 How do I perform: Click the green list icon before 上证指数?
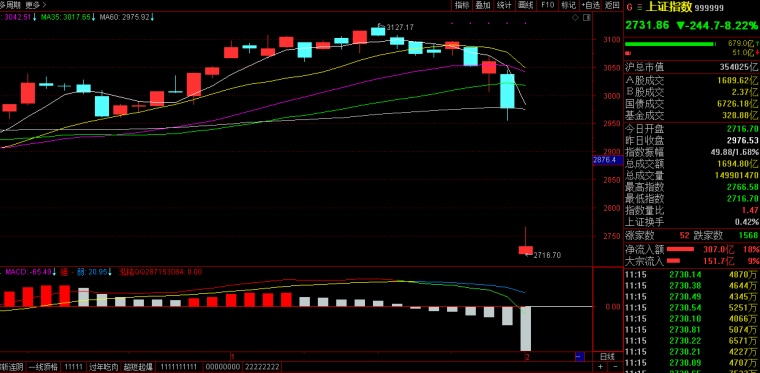point(639,7)
